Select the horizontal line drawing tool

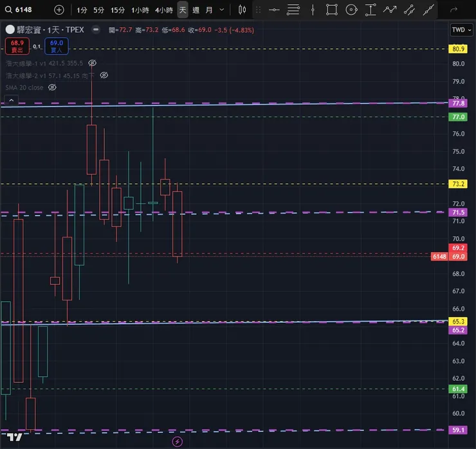(x=274, y=10)
